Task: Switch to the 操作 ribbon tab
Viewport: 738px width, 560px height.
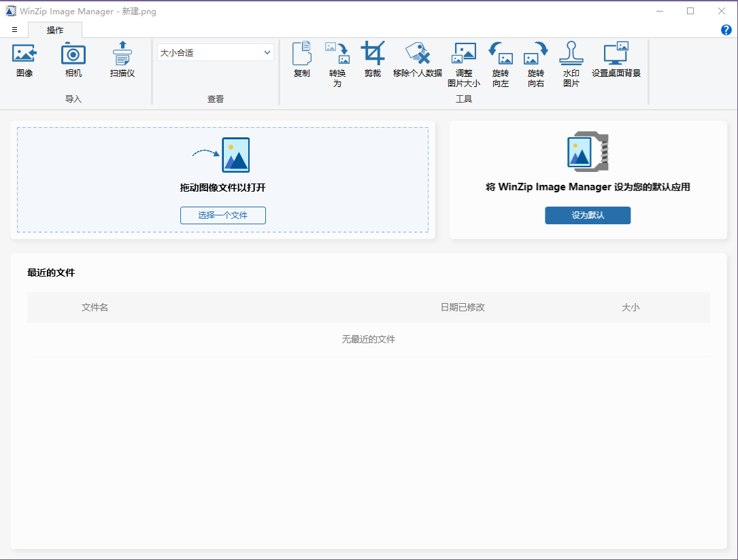Action: click(x=55, y=30)
